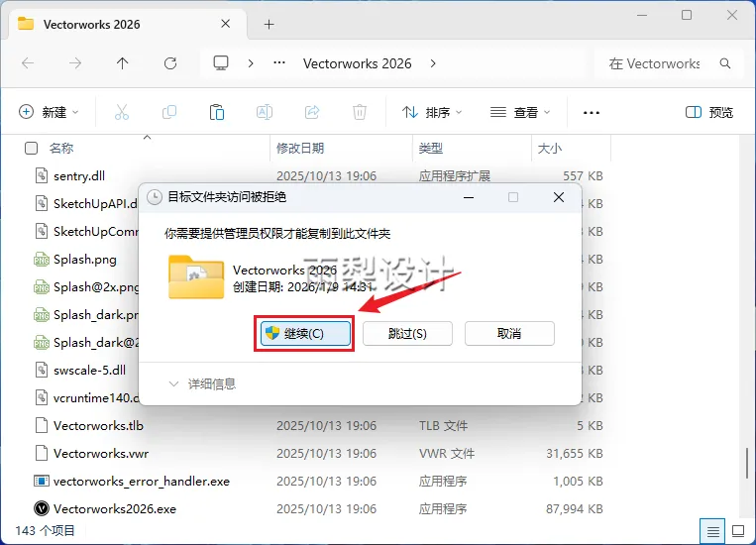Image resolution: width=756 pixels, height=545 pixels.
Task: Click the SketchUpCommon file icon
Action: 42,232
